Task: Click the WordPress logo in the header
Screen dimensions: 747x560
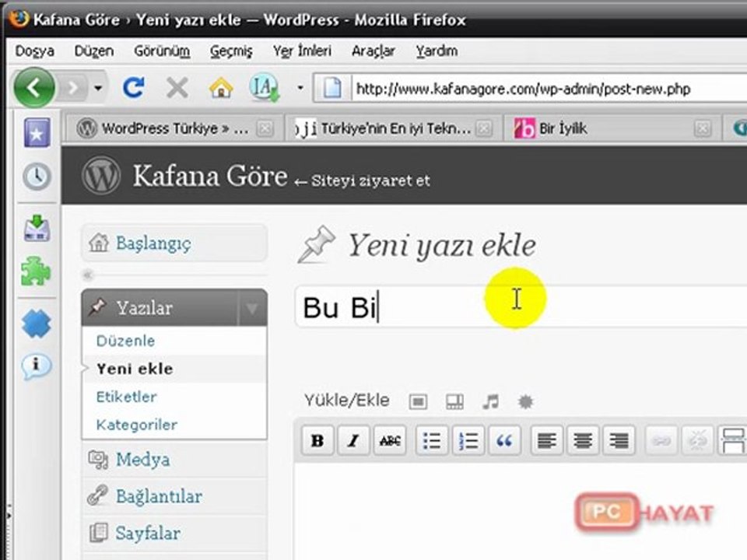Action: click(100, 175)
